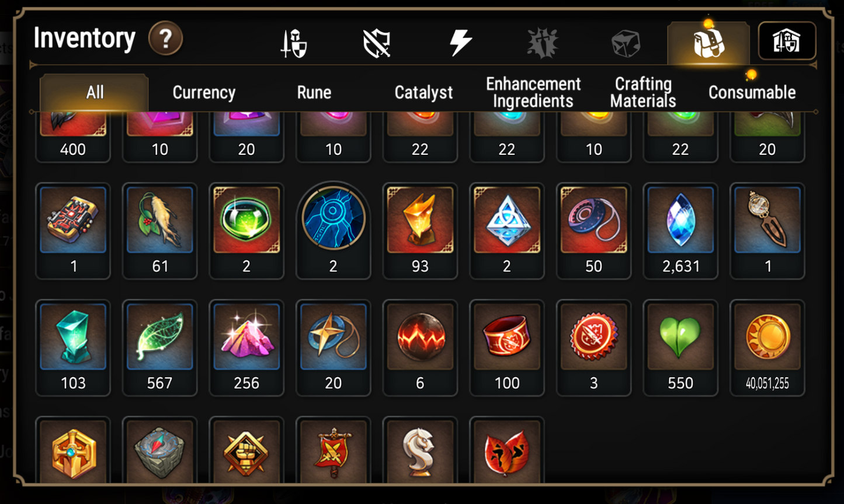Open the backpack inventory icon
The width and height of the screenshot is (844, 504).
coord(708,43)
